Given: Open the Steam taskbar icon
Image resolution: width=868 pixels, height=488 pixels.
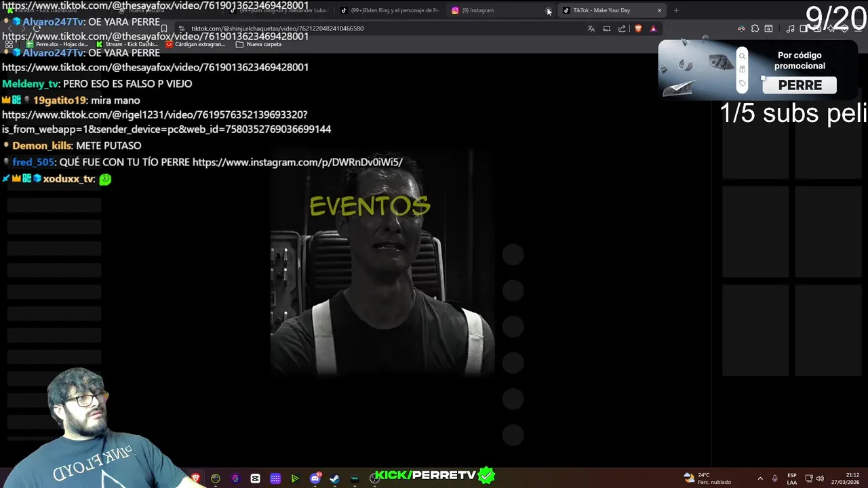Looking at the screenshot, I should [x=334, y=479].
